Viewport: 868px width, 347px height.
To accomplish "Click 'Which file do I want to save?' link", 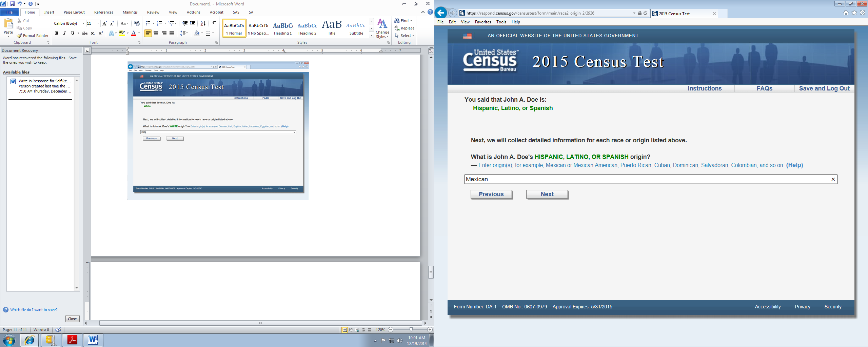I will click(34, 310).
